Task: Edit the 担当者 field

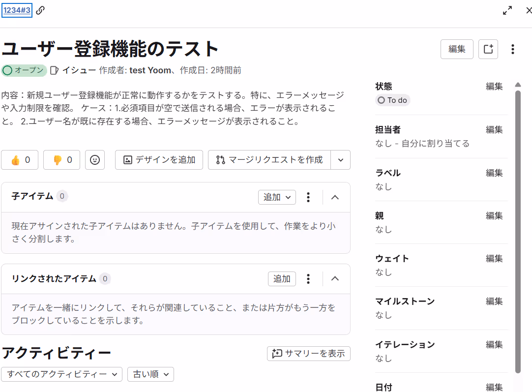Action: click(494, 129)
